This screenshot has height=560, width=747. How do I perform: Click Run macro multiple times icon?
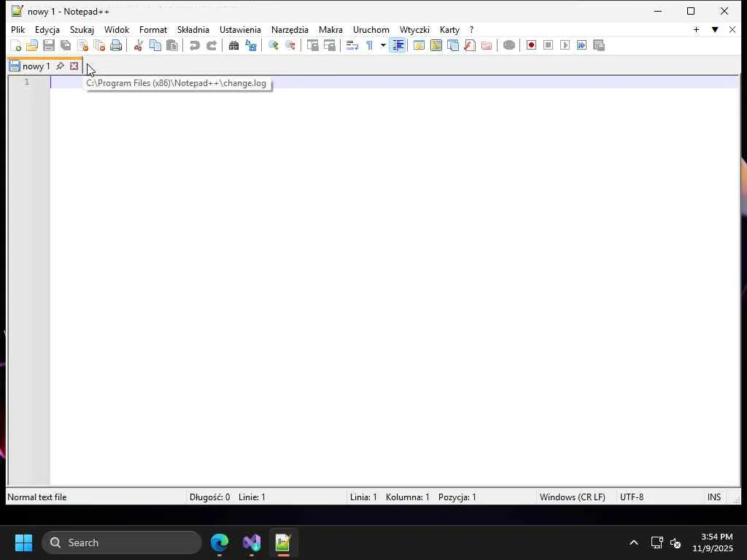pos(581,46)
